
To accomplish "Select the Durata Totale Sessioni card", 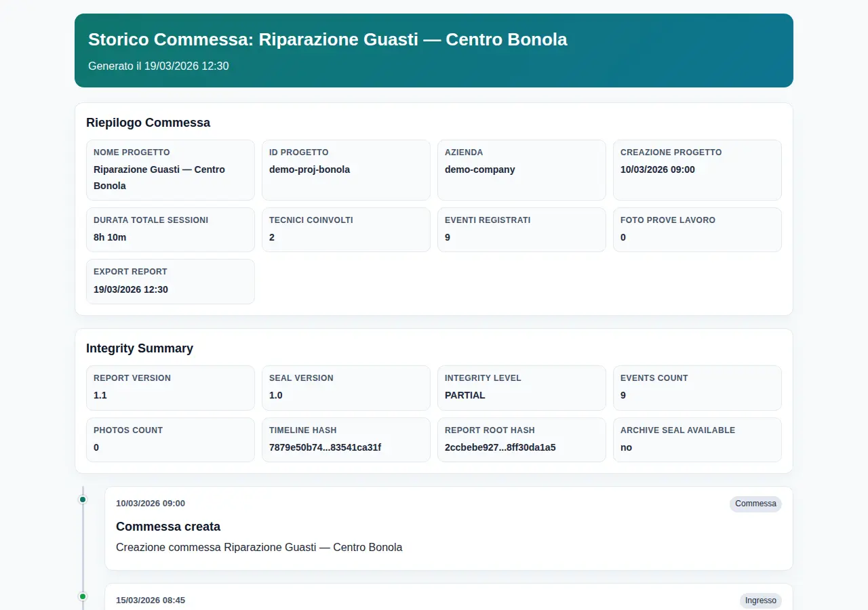I will [170, 229].
